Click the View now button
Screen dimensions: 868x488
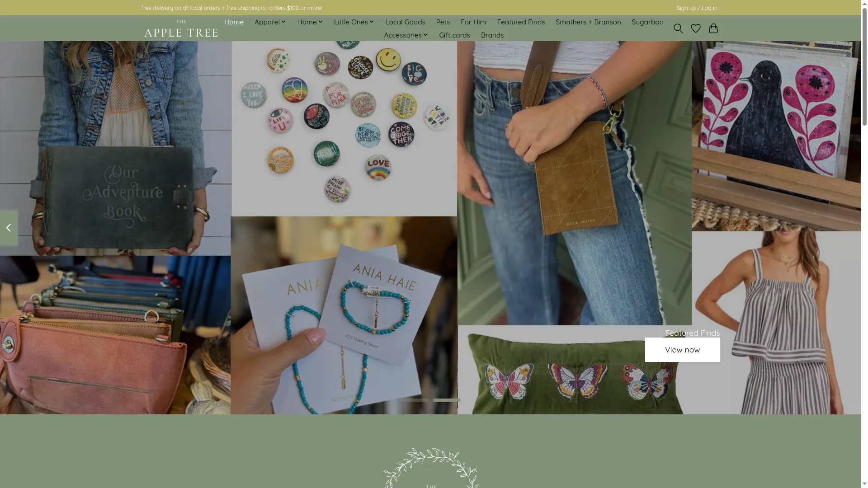click(x=682, y=350)
